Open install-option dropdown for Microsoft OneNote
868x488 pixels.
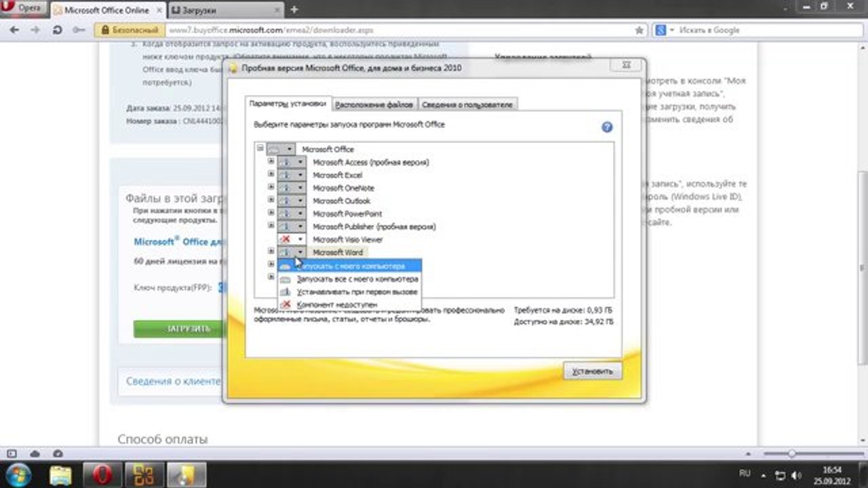tap(292, 188)
